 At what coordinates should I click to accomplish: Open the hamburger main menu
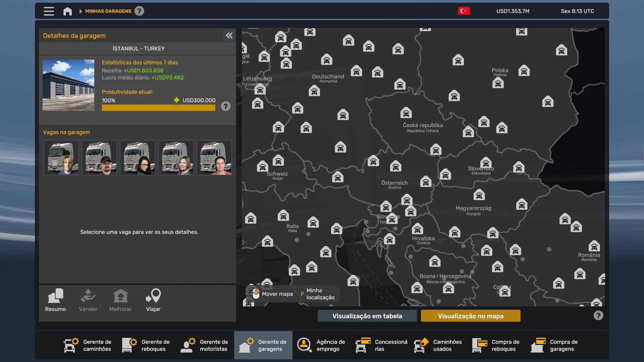tap(49, 11)
